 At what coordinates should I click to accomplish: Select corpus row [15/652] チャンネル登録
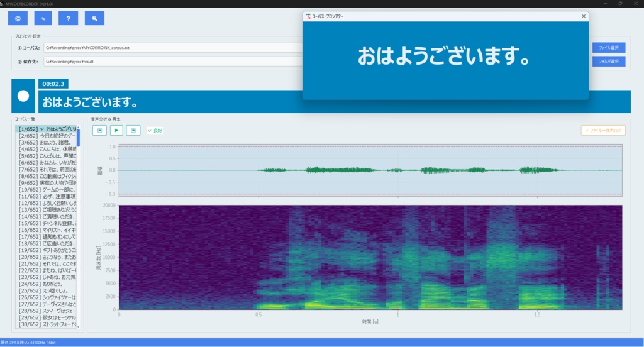(46, 223)
